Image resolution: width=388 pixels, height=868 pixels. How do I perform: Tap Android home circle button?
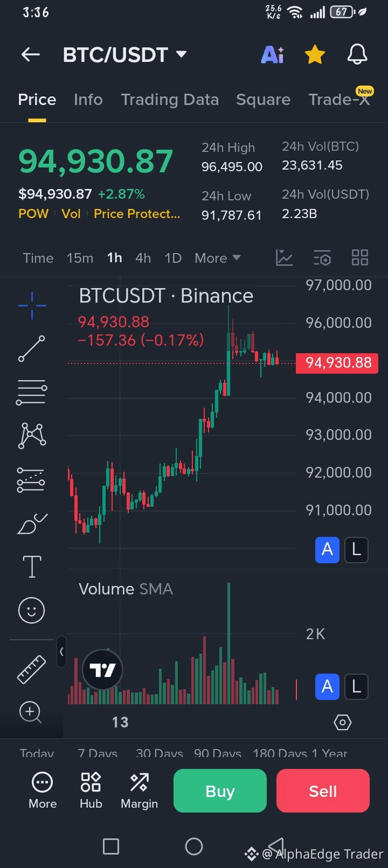[194, 846]
